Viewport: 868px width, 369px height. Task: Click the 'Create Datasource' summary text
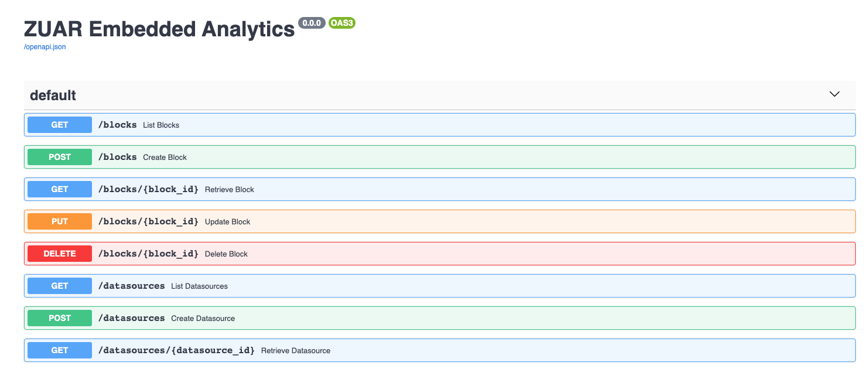tap(203, 319)
